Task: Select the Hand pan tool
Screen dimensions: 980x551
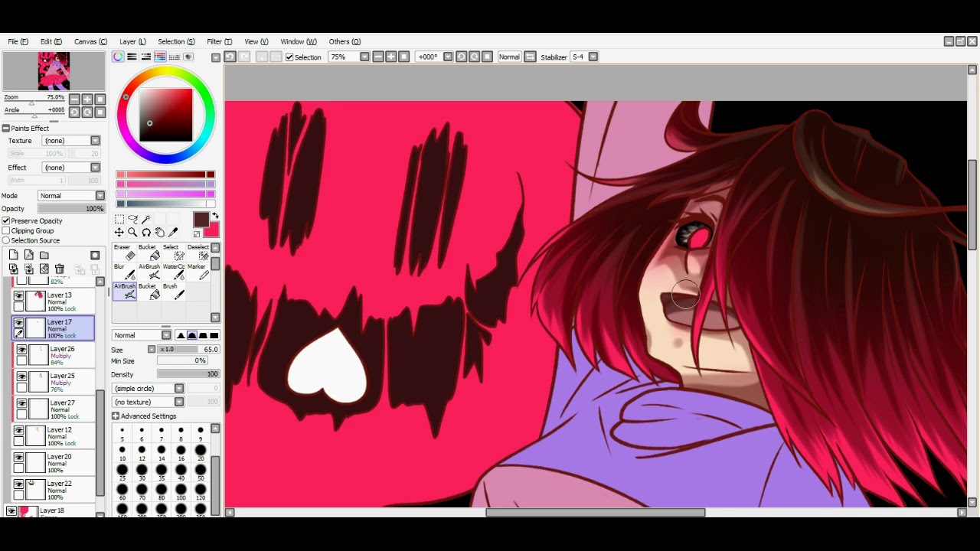Action: pos(159,233)
